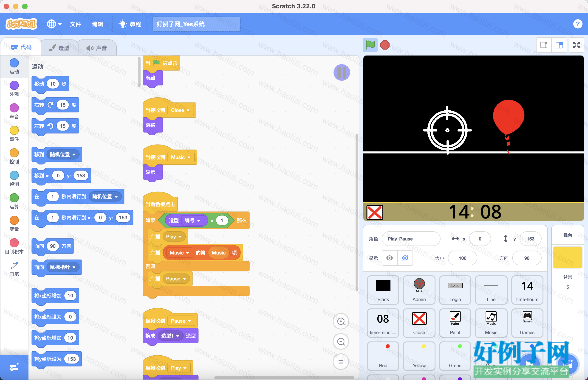The image size is (588, 380).
Task: Switch to small stage layout
Action: point(544,45)
